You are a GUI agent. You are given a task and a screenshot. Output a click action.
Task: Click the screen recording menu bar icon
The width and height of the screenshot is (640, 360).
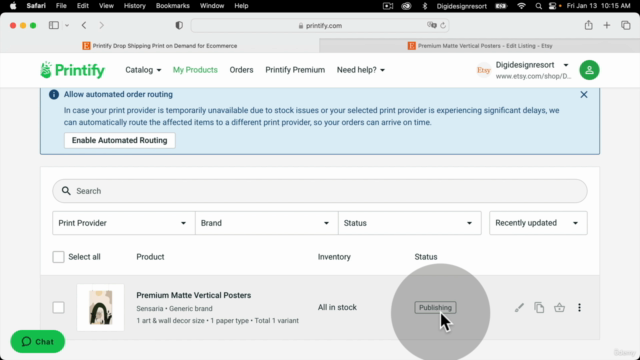pyautogui.click(x=388, y=6)
